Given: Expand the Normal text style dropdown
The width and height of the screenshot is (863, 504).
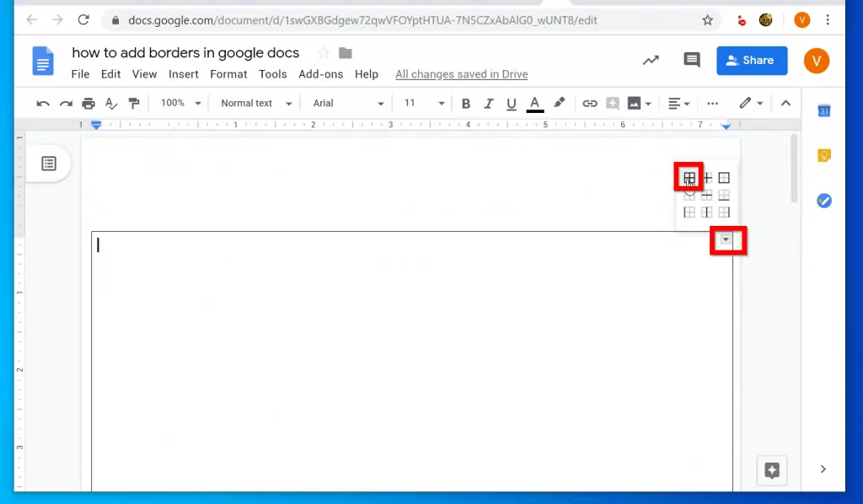Looking at the screenshot, I should coord(255,104).
